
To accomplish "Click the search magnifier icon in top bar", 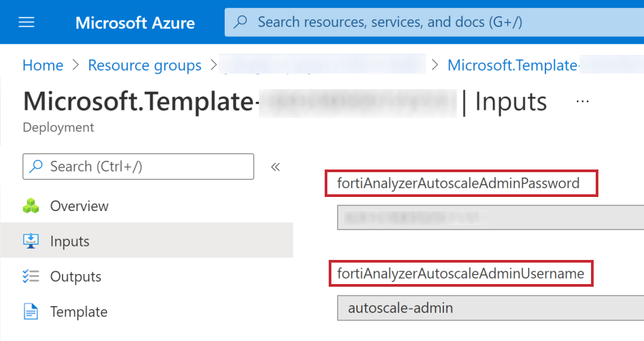I will click(x=240, y=22).
